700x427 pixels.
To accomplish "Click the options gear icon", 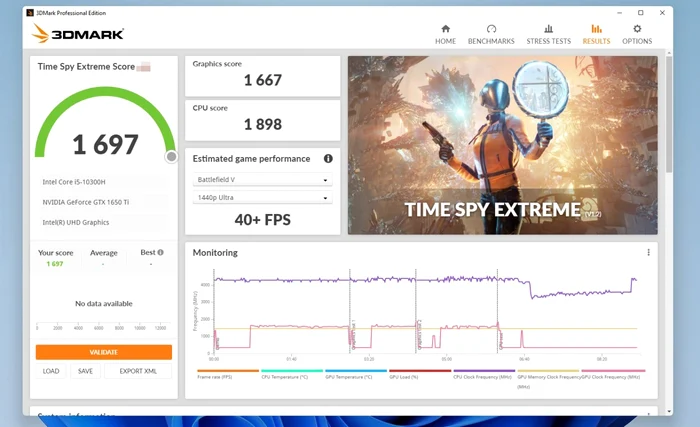I will click(637, 29).
